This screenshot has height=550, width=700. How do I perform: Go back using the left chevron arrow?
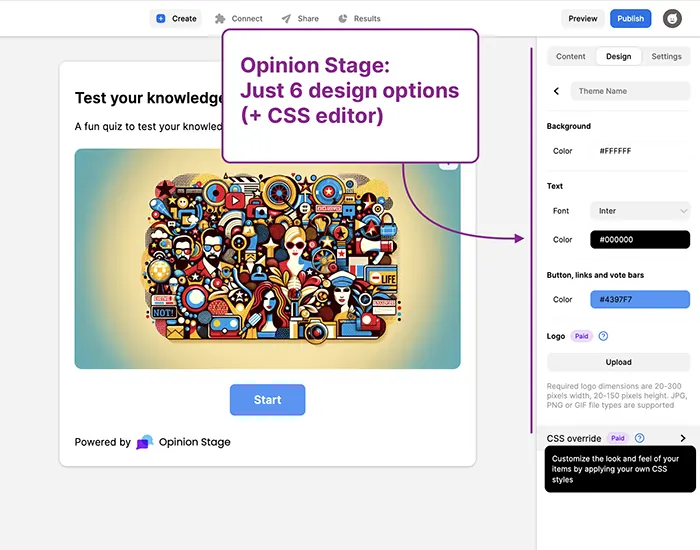point(556,91)
